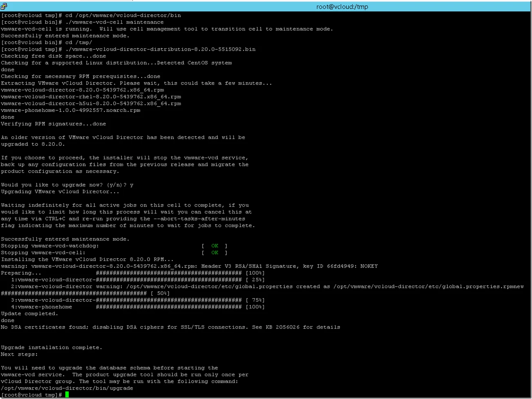Click the /opt/vmware/vcloud-director/bin/upgrade path
The height and width of the screenshot is (399, 532).
(67, 388)
